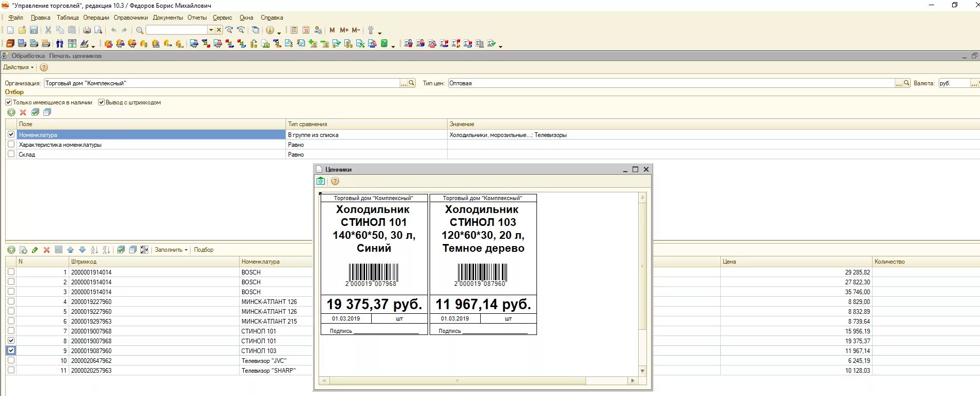Uncheck all rows icon in goods toolbar
The height and width of the screenshot is (396, 980).
pyautogui.click(x=133, y=250)
